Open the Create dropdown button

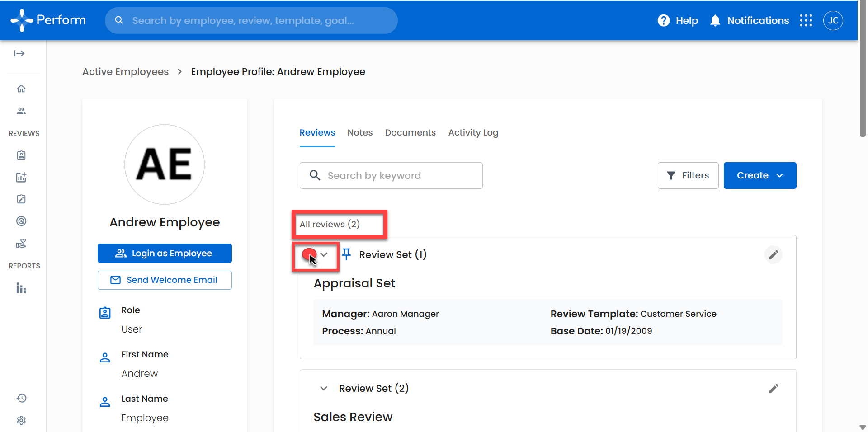pos(759,175)
